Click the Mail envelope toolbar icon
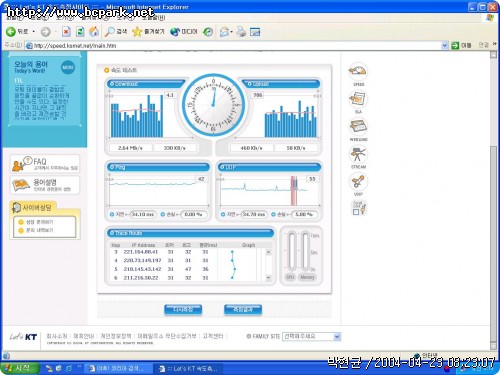The height and width of the screenshot is (375, 500). pyautogui.click(x=225, y=32)
